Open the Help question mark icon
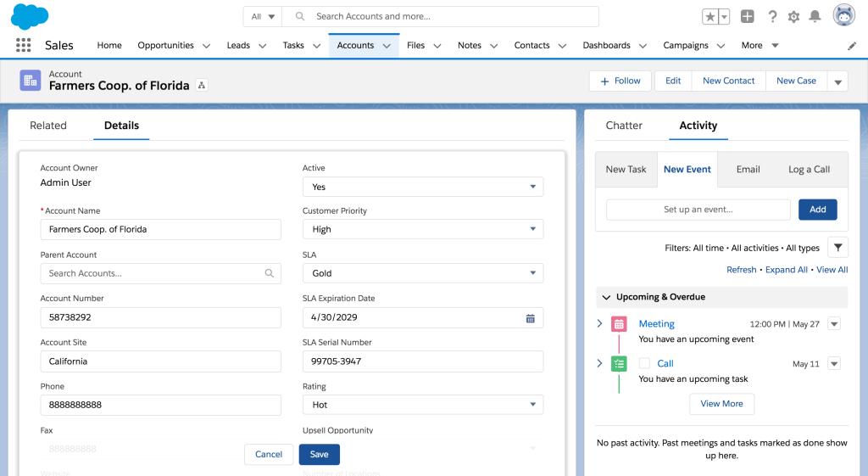Image resolution: width=868 pixels, height=476 pixels. [x=772, y=17]
